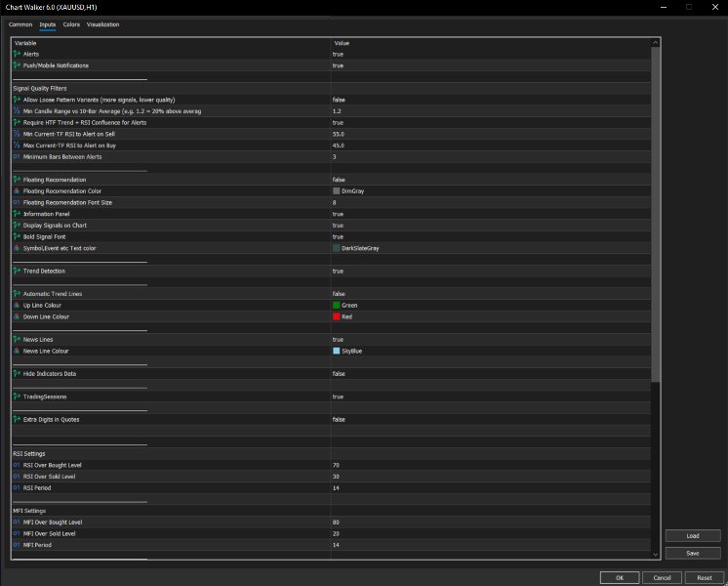Select the Inputs tab
The image size is (728, 586).
(48, 24)
